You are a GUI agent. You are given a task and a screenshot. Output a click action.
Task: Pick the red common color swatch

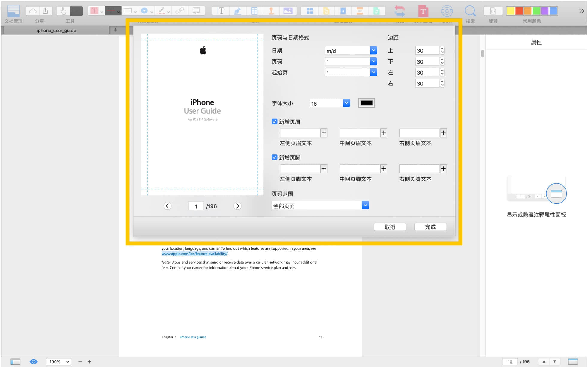pos(519,11)
